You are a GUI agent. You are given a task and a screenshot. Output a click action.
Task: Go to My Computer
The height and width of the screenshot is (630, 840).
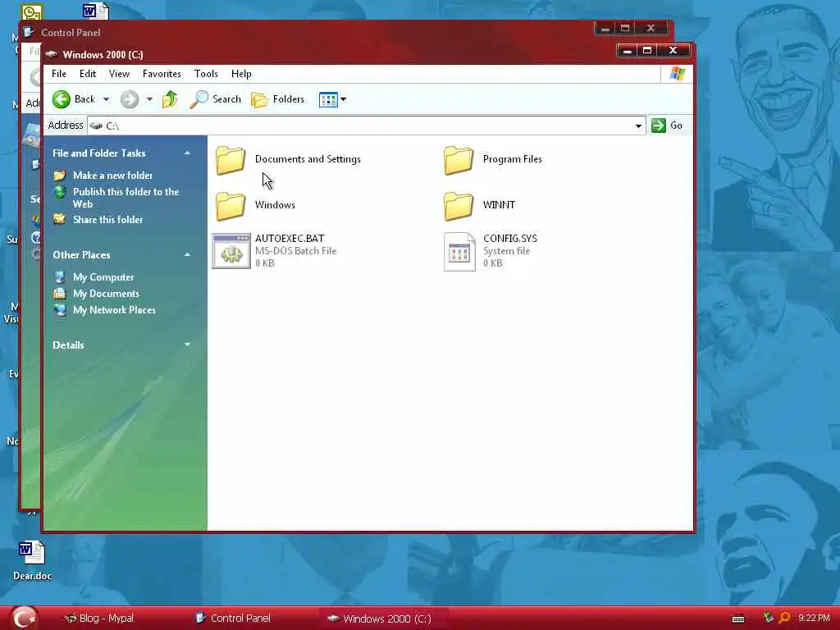pos(103,277)
